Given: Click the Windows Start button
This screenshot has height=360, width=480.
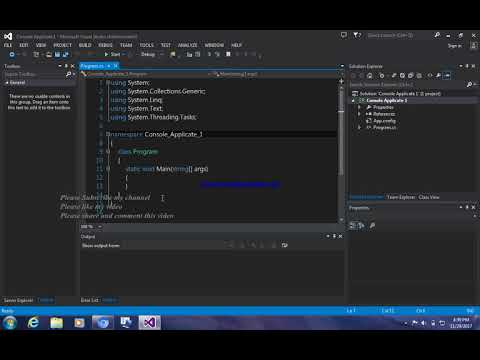Looking at the screenshot, I should pyautogui.click(x=10, y=323).
